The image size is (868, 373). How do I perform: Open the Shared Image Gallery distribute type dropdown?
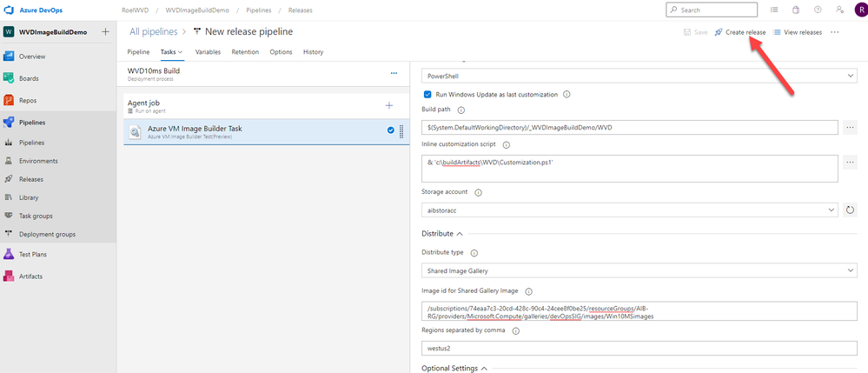639,270
